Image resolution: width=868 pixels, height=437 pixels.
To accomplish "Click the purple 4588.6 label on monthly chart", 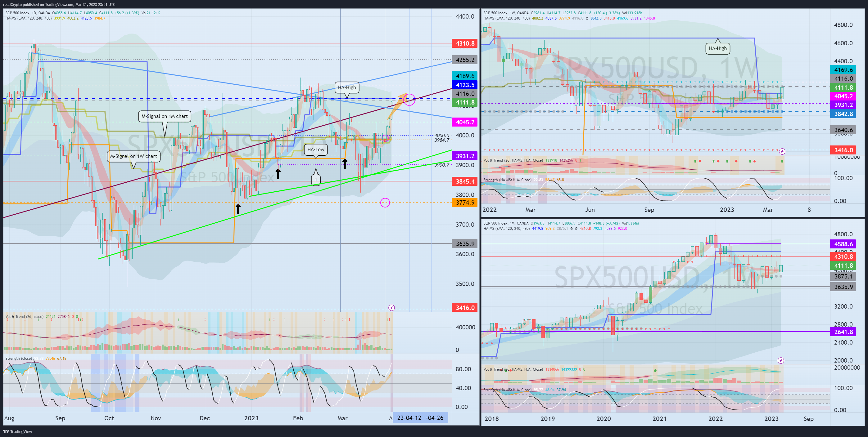I will (843, 244).
